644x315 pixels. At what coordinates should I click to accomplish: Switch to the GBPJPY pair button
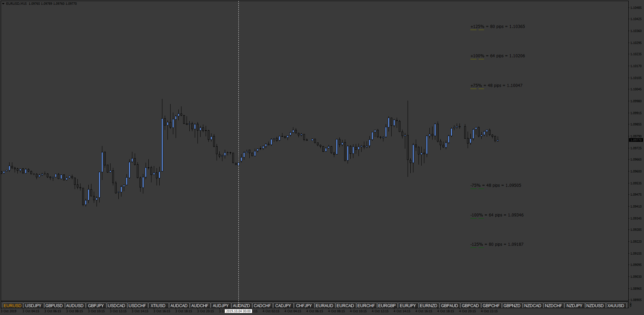pos(96,306)
